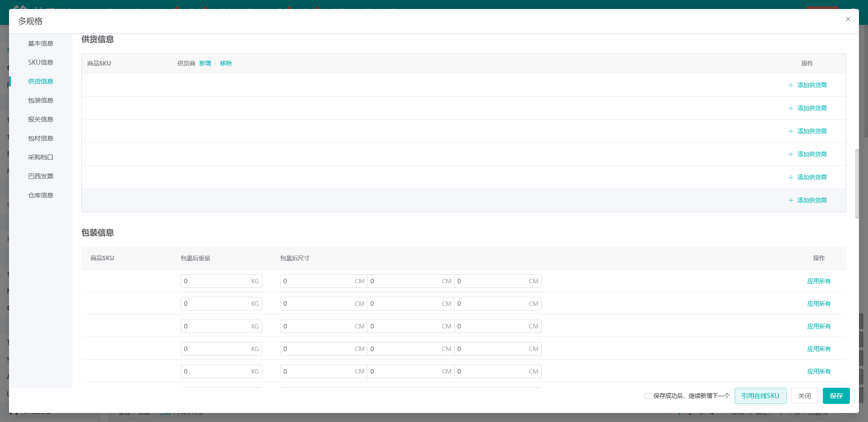Open the SKU信息 section in sidebar
This screenshot has height=422, width=868.
tap(41, 62)
